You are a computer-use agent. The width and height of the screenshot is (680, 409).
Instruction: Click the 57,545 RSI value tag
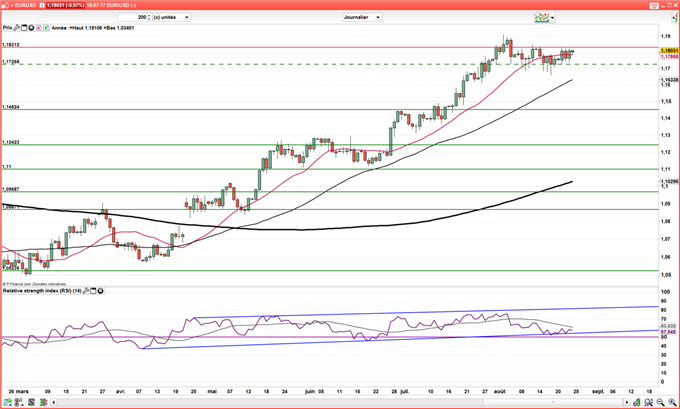[x=668, y=331]
